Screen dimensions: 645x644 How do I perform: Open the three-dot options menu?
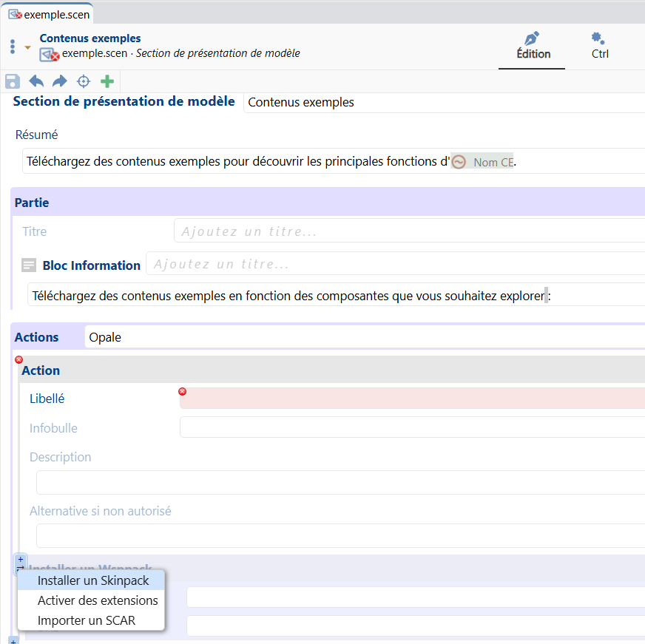click(x=13, y=47)
